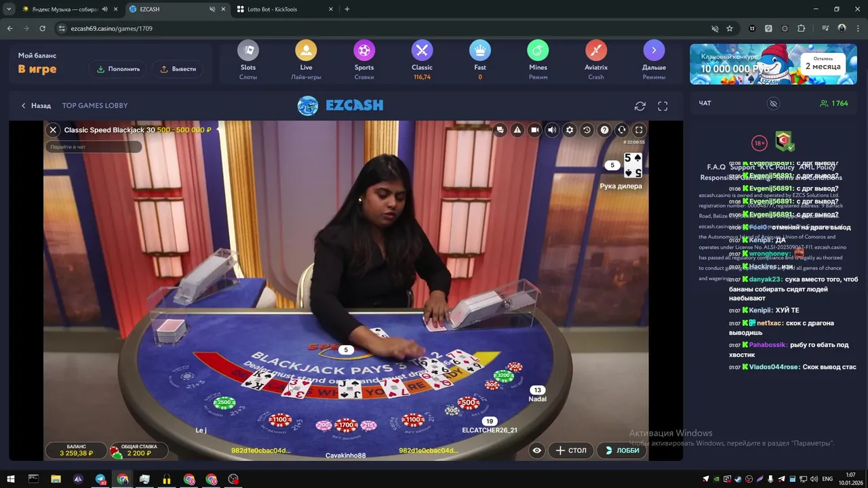Click the warning triangle report icon
This screenshot has width=868, height=488.
click(x=517, y=130)
